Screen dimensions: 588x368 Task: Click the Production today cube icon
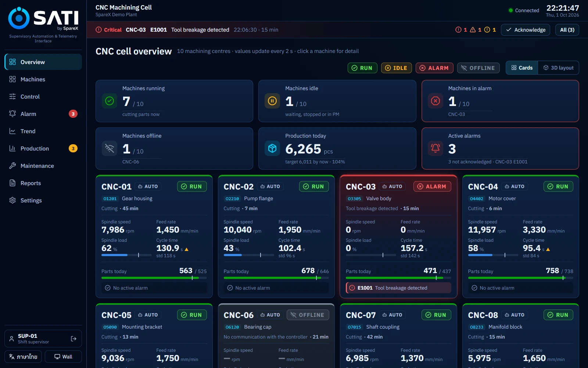tap(272, 148)
